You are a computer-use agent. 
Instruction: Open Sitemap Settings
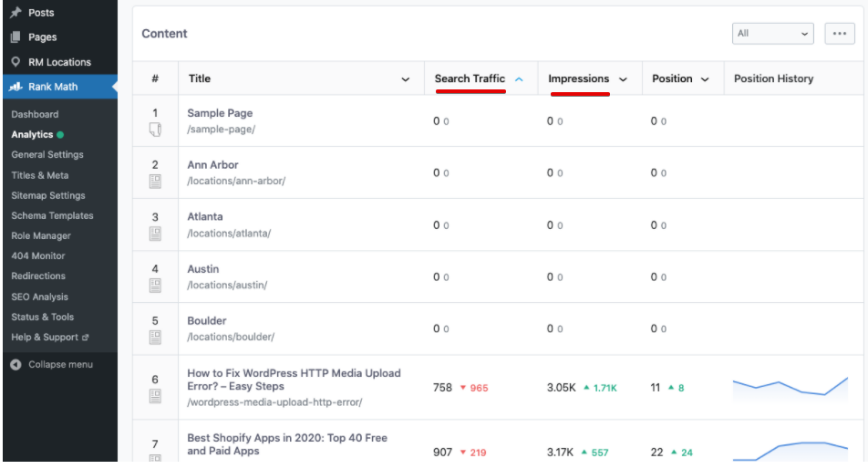[x=48, y=195]
